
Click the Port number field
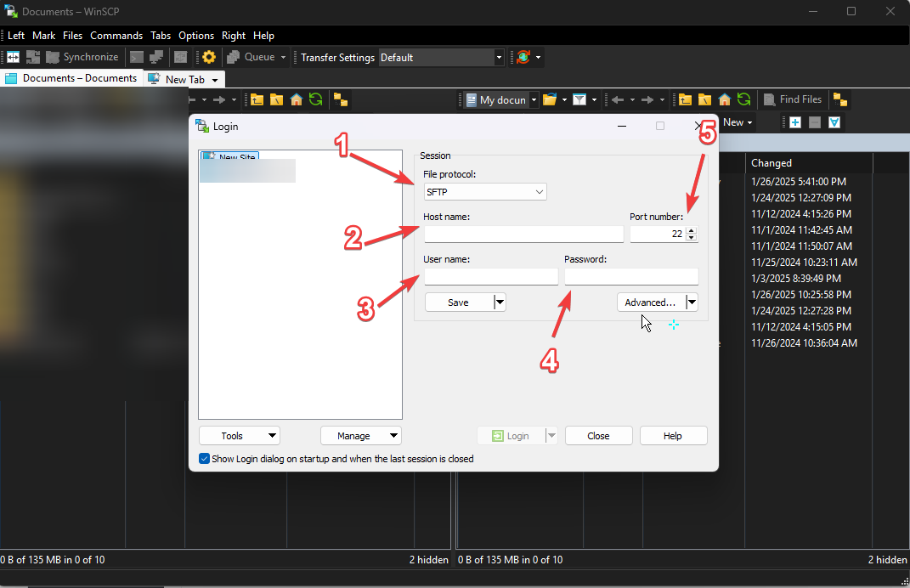click(x=658, y=234)
